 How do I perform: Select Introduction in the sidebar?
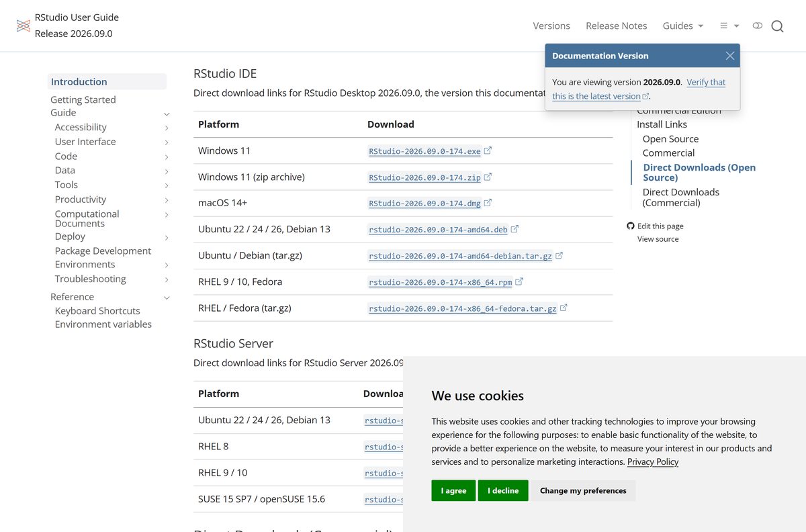point(107,81)
